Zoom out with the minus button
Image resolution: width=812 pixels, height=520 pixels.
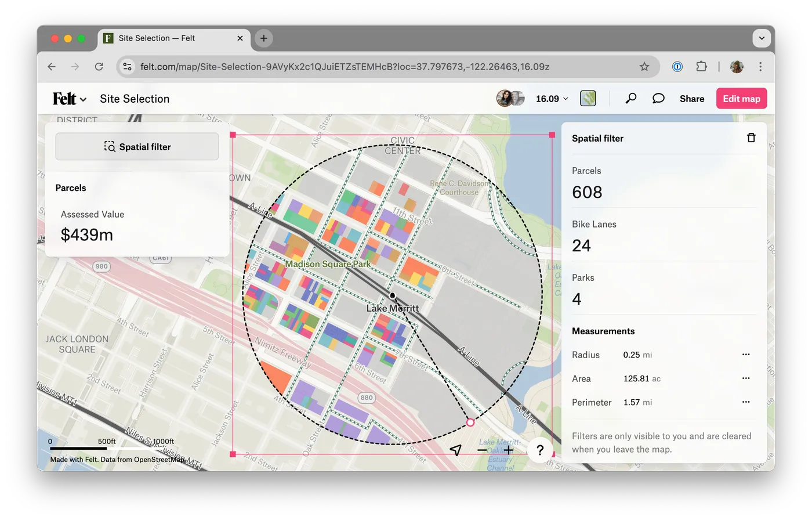[482, 450]
